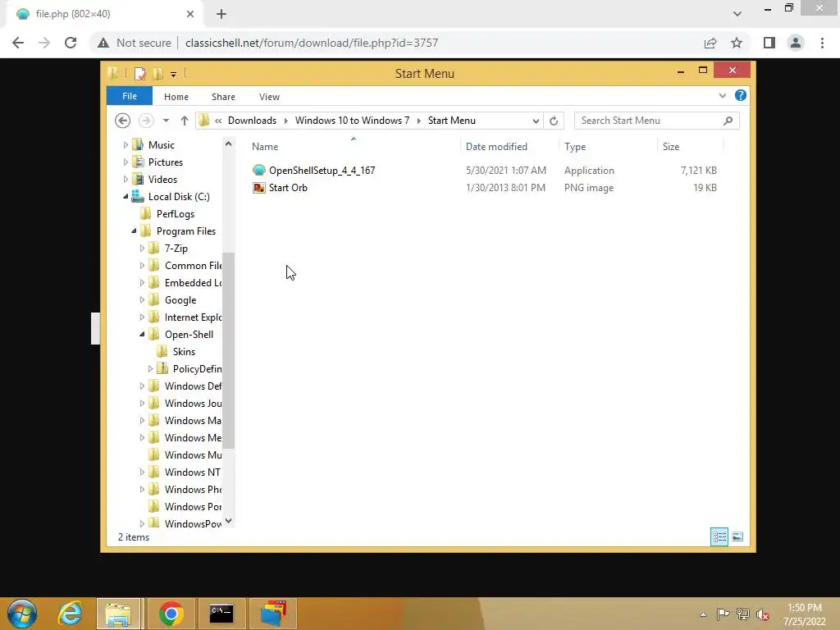Select Common Files folder in tree
The image size is (840, 630).
point(193,265)
